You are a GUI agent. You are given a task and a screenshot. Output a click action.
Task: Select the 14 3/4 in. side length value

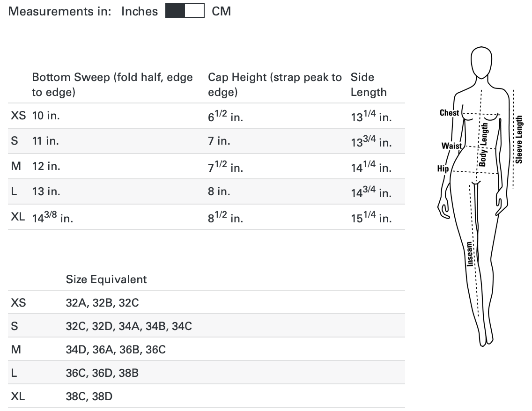pos(371,192)
